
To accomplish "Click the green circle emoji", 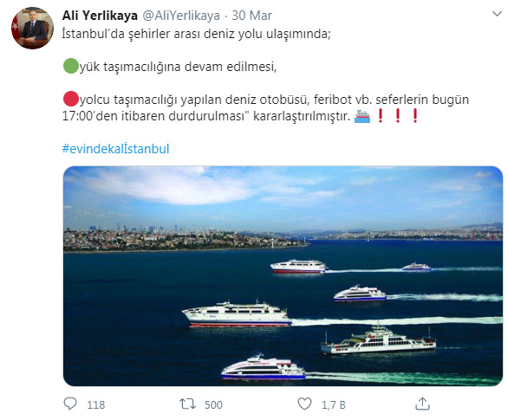I will pos(70,66).
